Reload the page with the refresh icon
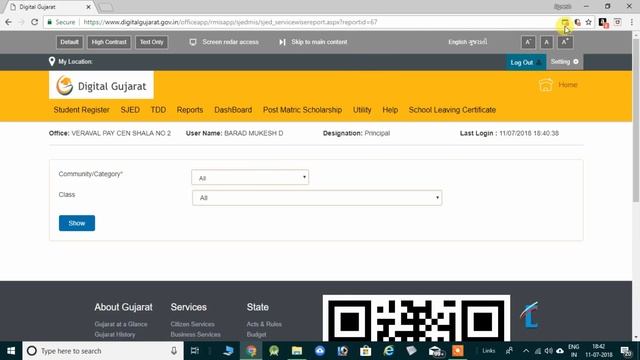640x360 pixels. click(35, 22)
